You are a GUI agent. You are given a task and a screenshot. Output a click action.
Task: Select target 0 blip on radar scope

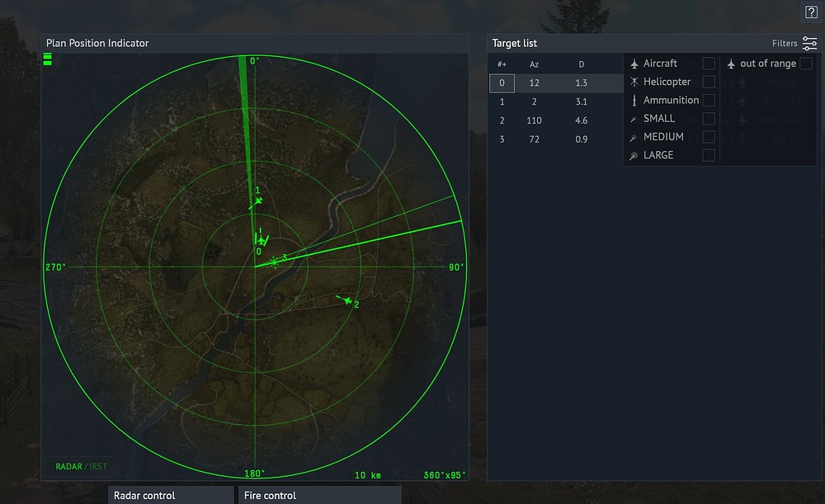coord(262,239)
